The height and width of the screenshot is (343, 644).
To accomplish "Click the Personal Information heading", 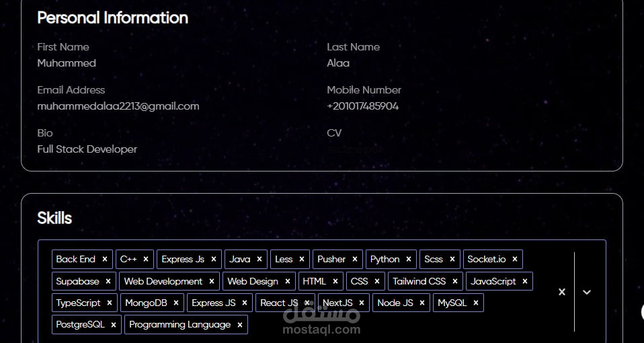I will pos(112,17).
